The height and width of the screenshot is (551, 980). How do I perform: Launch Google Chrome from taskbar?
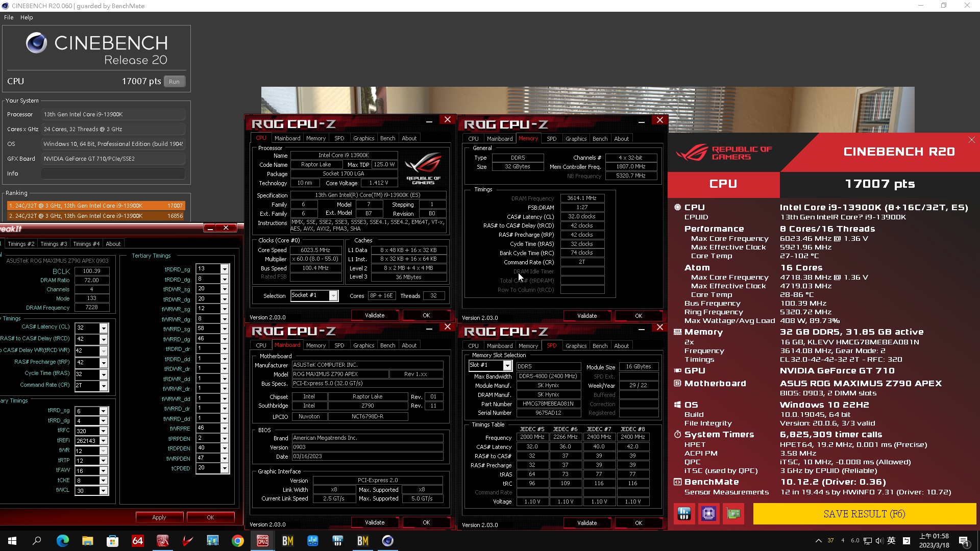pos(237,541)
